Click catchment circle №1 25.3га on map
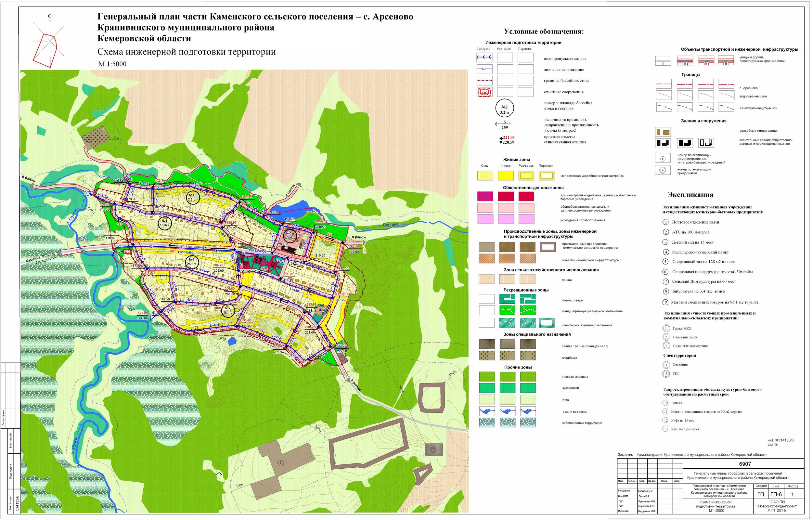The width and height of the screenshot is (812, 520). 192,262
